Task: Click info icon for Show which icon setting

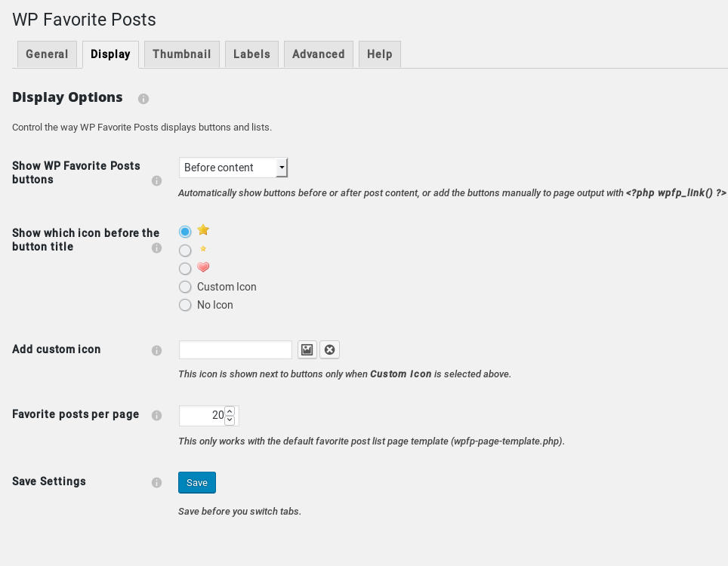Action: click(157, 248)
